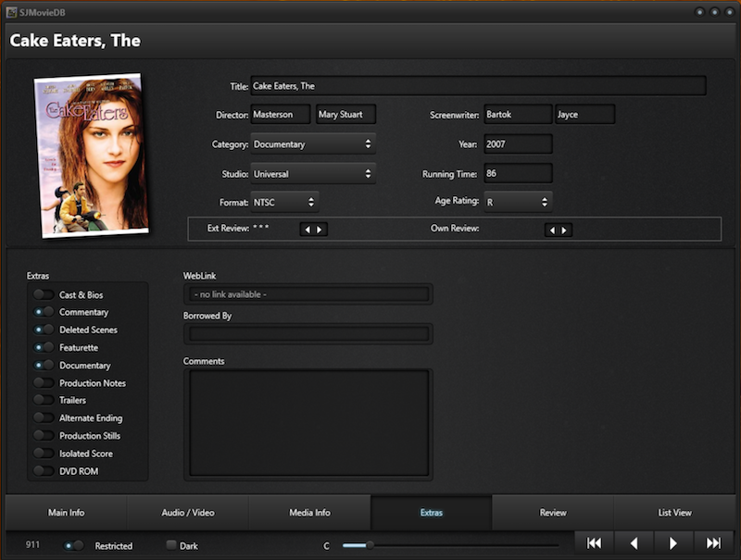Open the Age Rating dropdown

pos(517,201)
